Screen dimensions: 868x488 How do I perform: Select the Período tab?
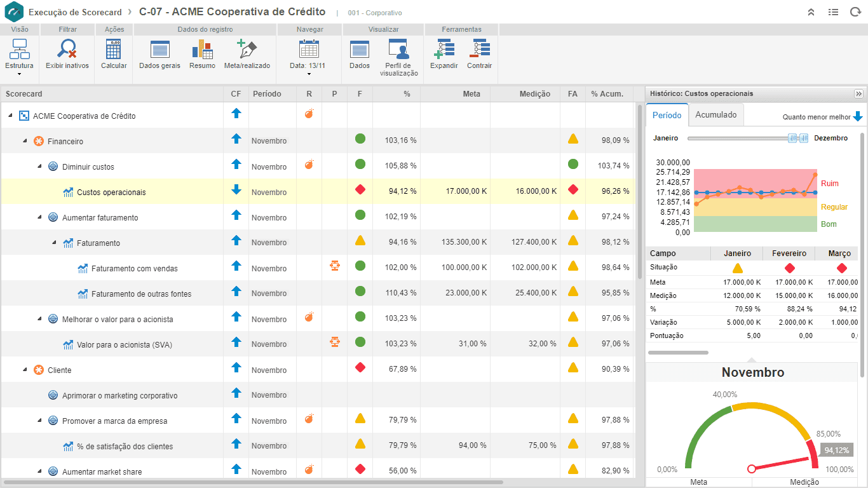667,115
